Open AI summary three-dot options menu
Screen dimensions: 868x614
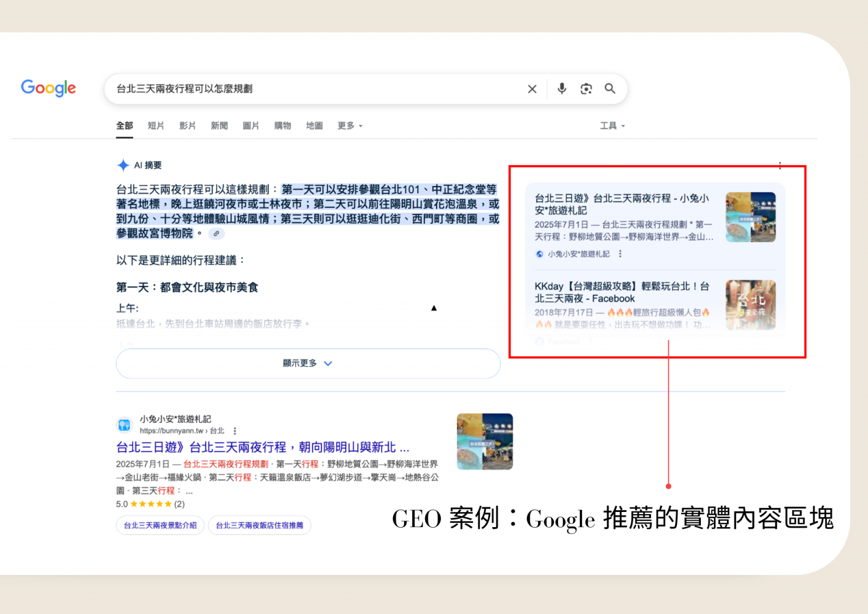coord(780,166)
